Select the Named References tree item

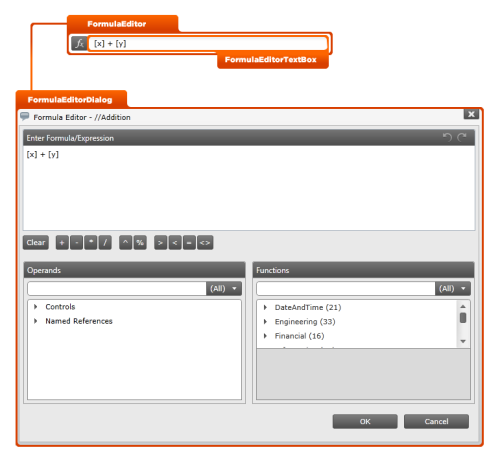[x=79, y=321]
